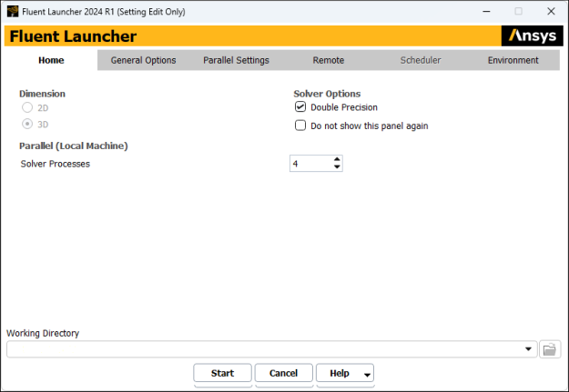Open the Parallel Settings tab
The height and width of the screenshot is (392, 569).
coord(236,60)
